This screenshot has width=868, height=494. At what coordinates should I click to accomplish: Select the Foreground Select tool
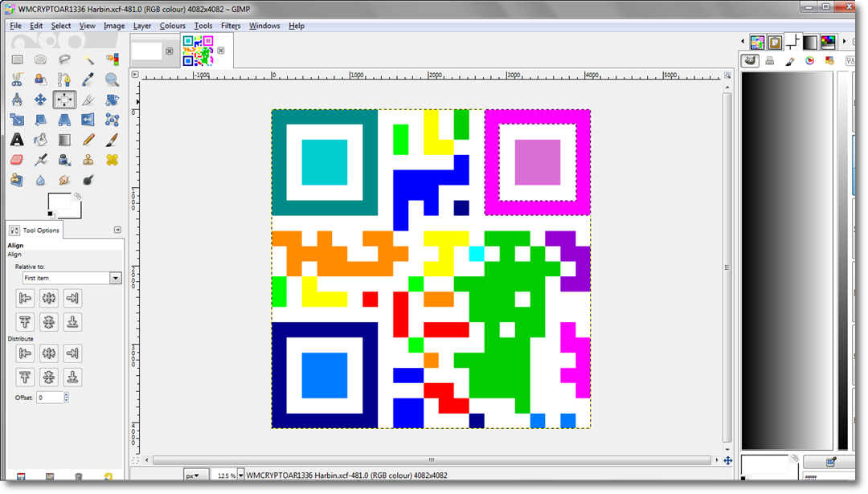coord(40,80)
